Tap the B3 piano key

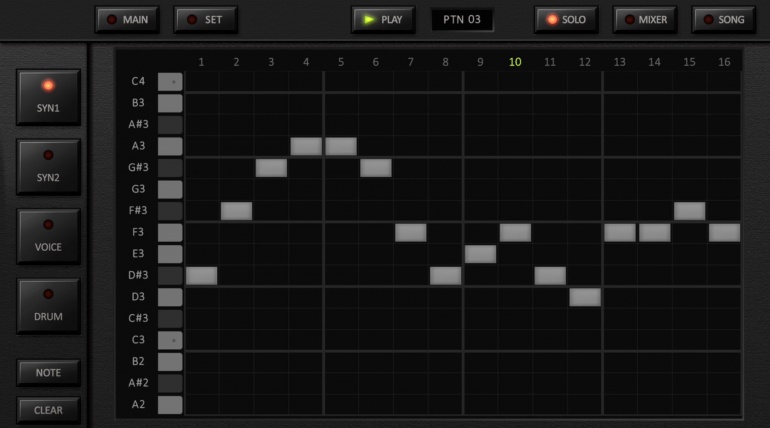coord(170,103)
